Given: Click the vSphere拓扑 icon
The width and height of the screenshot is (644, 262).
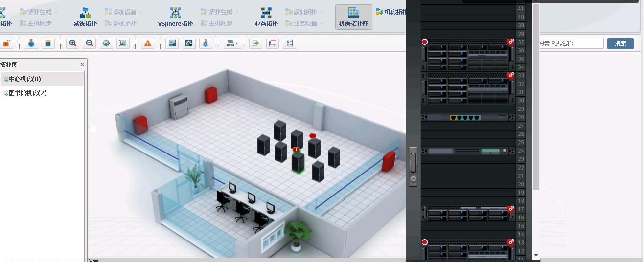Looking at the screenshot, I should click(x=175, y=17).
